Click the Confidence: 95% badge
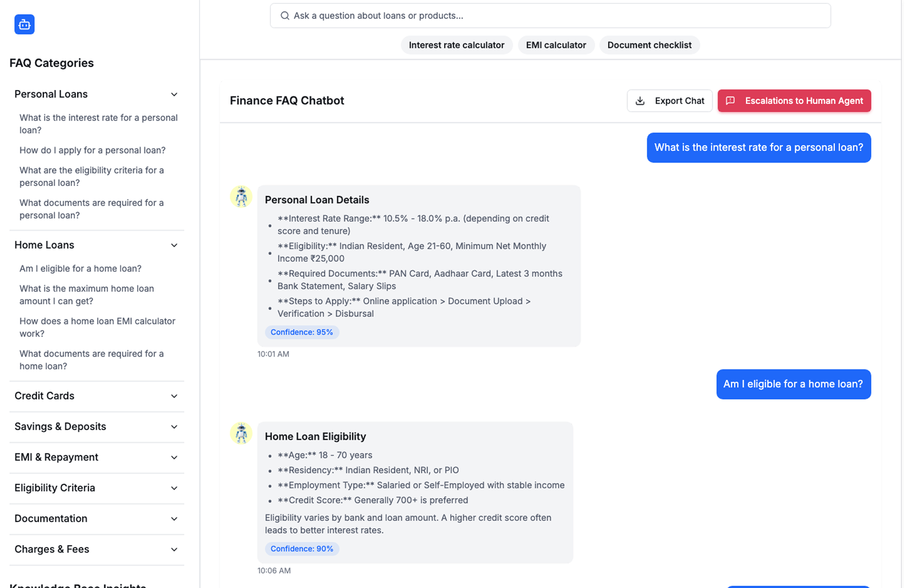905x588 pixels. tap(302, 332)
